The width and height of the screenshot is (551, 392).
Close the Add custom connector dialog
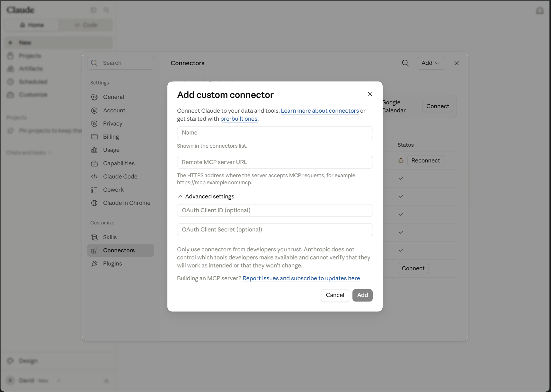[370, 94]
